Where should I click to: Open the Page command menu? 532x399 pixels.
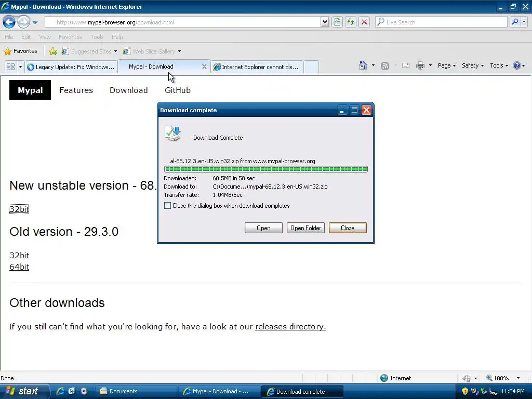tap(446, 65)
